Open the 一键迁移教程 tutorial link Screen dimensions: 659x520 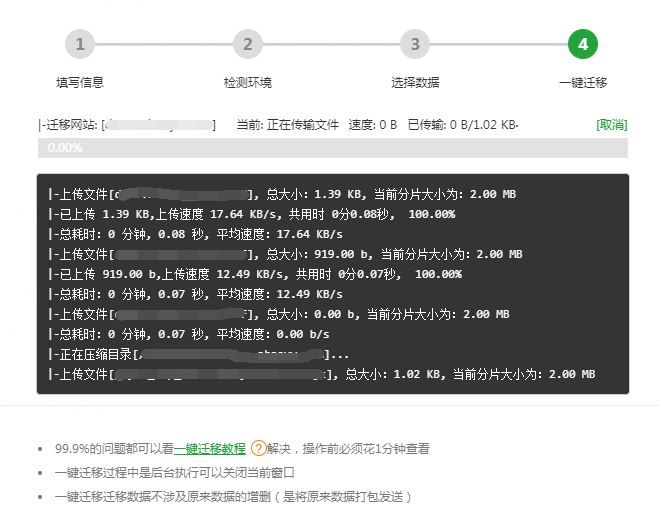(x=209, y=449)
